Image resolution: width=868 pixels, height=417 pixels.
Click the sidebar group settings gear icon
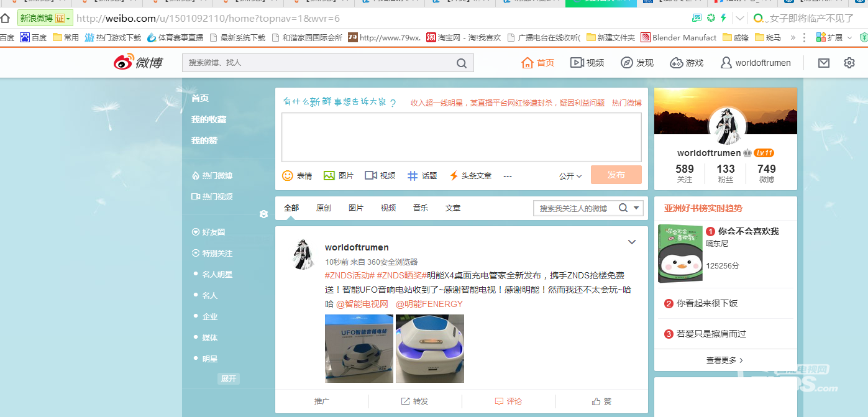pyautogui.click(x=263, y=214)
